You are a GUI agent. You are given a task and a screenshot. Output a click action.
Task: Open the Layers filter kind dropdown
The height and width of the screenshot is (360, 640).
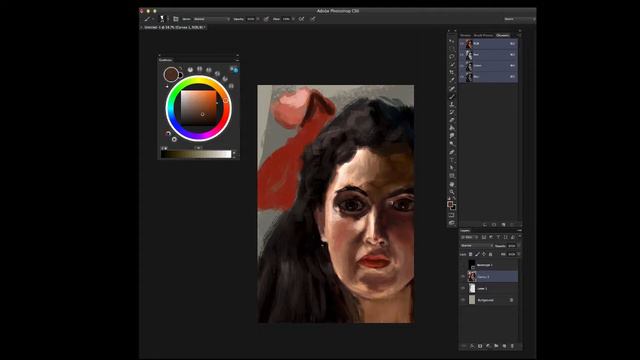pos(469,237)
